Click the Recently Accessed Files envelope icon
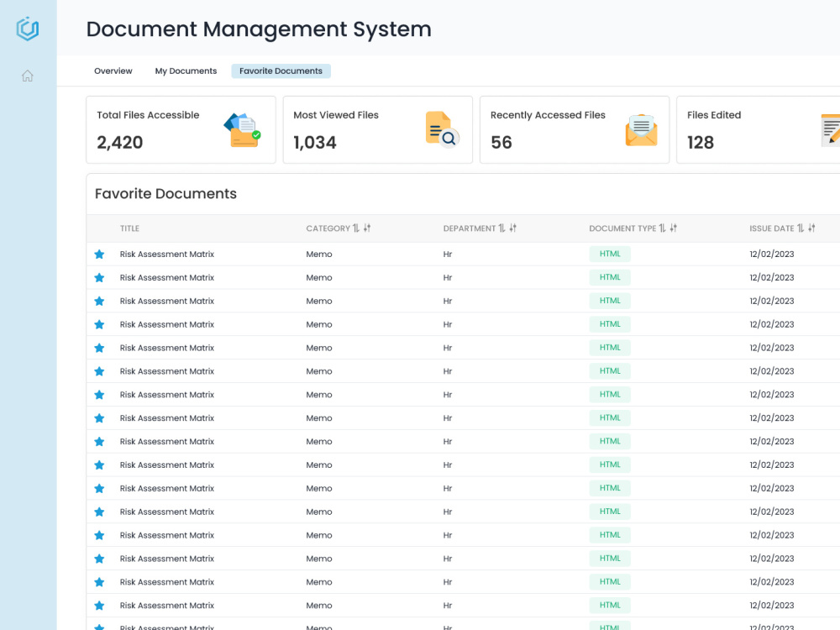Image resolution: width=840 pixels, height=630 pixels. coord(641,130)
